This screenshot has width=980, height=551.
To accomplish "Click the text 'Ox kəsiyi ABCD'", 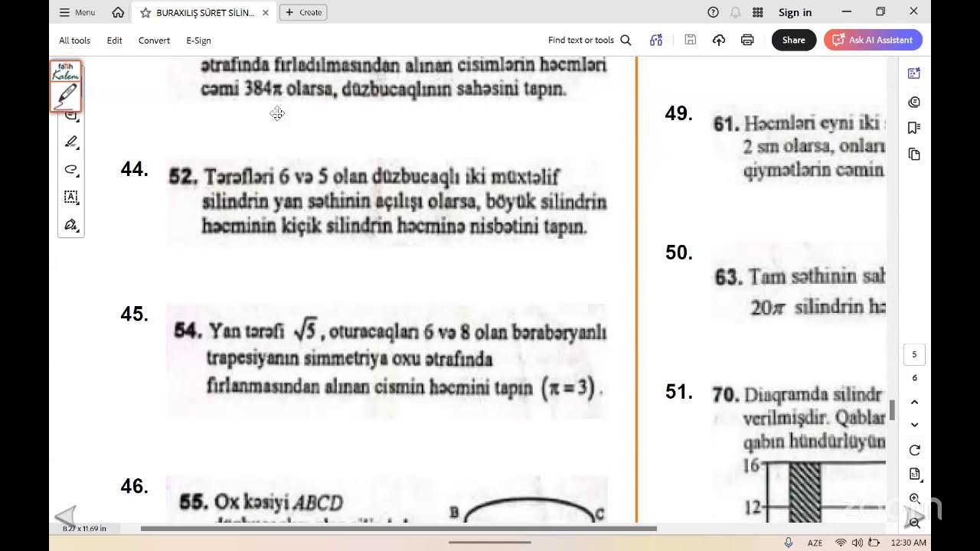I will click(279, 503).
